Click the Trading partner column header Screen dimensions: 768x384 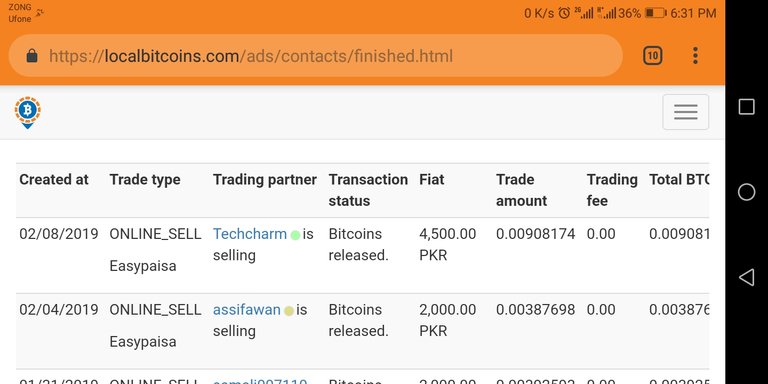tap(265, 180)
